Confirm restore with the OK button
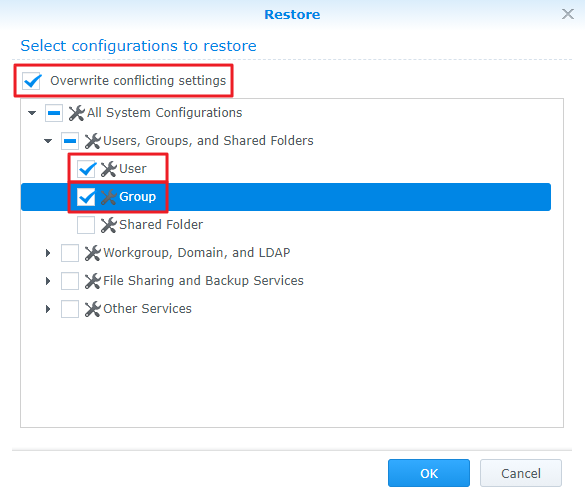Screen dimensions: 585x492 [x=429, y=473]
